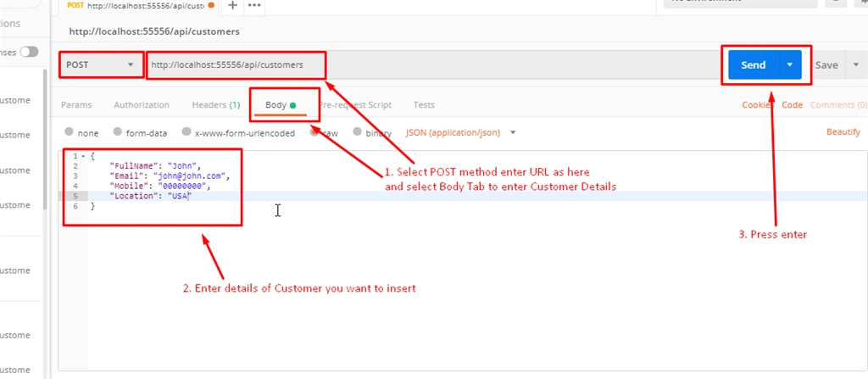Screen dimensions: 868x379
Task: Open the Code snippet link
Action: point(793,105)
